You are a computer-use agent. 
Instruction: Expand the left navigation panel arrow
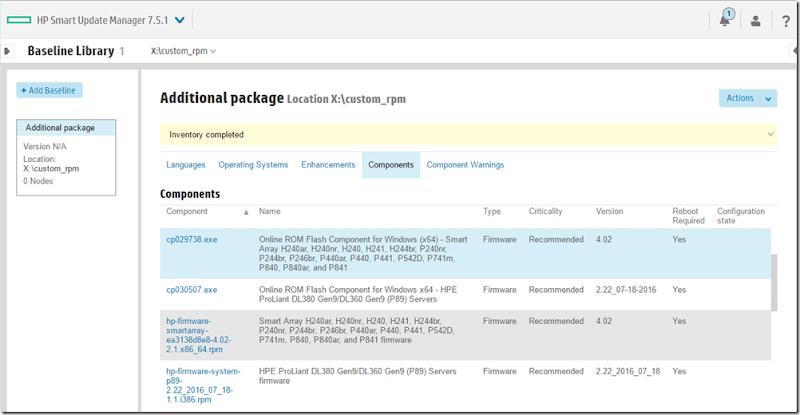point(7,51)
